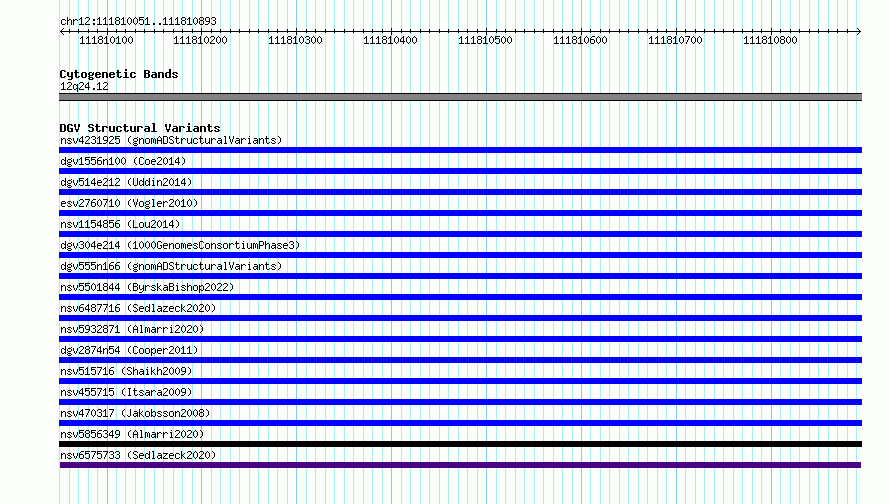890x504 pixels.
Task: Select the gray 12q24.12 cytogenetic band bar
Action: point(460,97)
